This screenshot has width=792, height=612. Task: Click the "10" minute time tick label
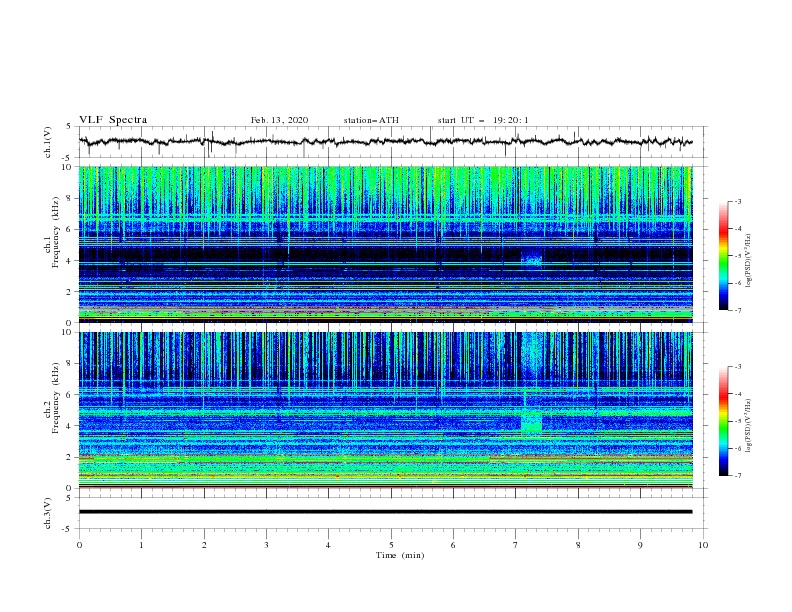pyautogui.click(x=703, y=545)
